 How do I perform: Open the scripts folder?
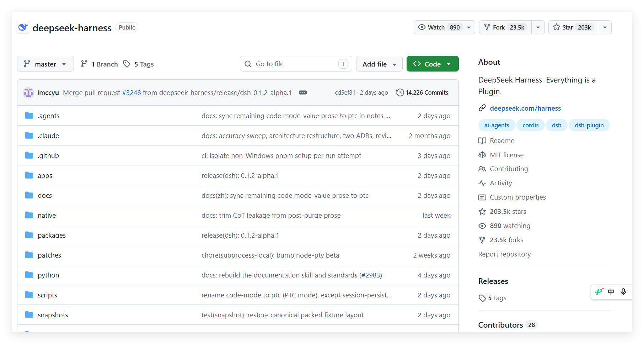[x=47, y=295]
